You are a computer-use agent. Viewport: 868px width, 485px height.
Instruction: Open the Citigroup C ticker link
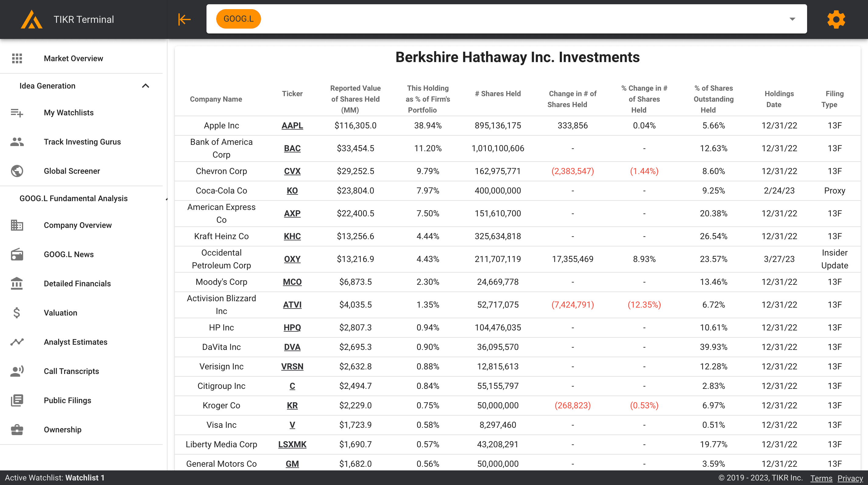click(292, 386)
